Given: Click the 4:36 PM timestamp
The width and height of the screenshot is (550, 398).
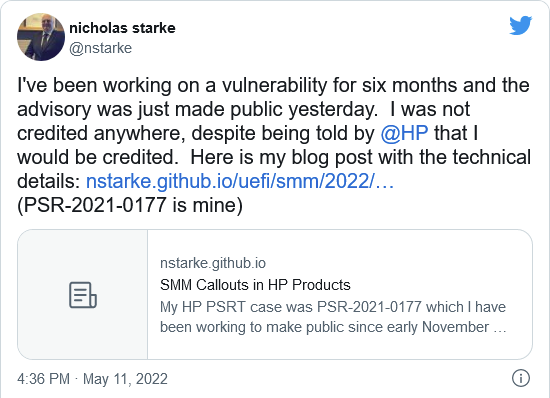Looking at the screenshot, I should 43,379.
